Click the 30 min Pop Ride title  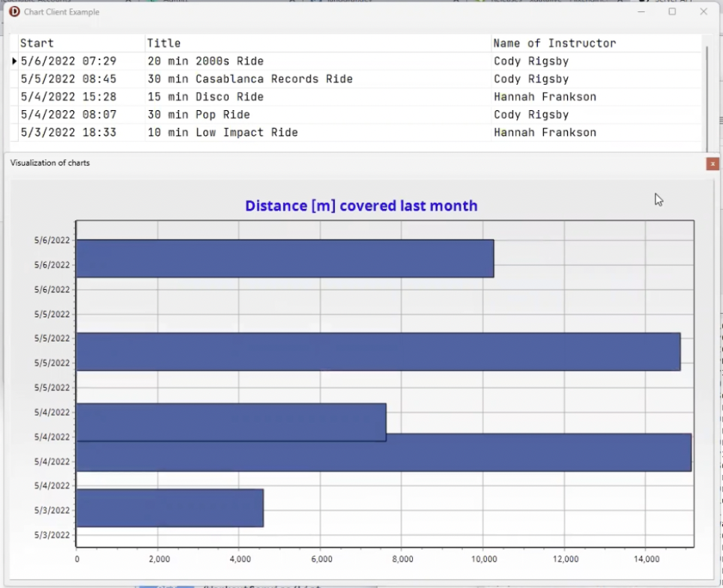(x=199, y=115)
